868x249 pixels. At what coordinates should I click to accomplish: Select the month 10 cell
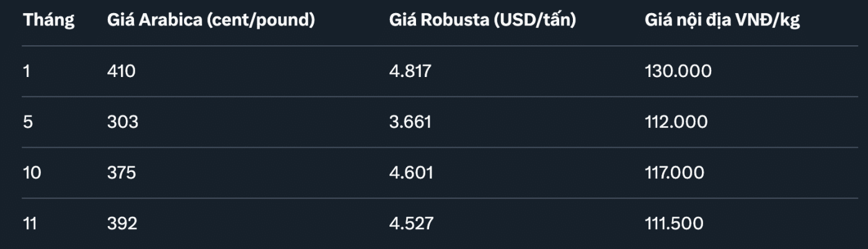point(32,173)
